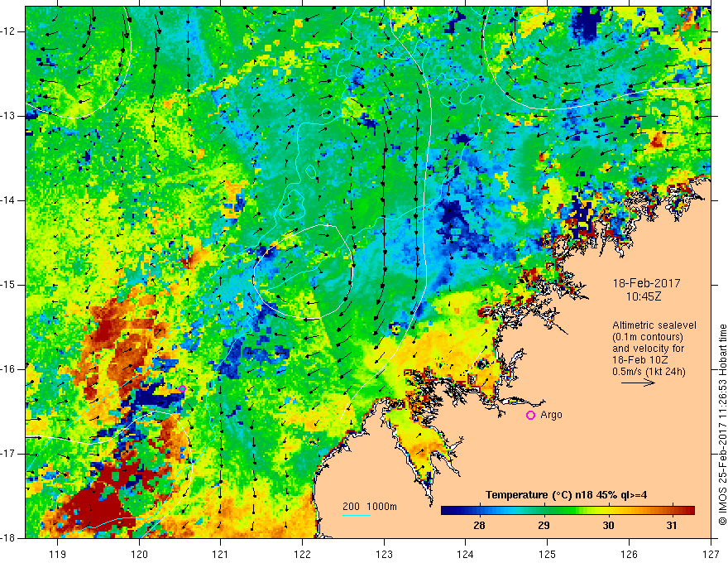The width and height of the screenshot is (728, 563).
Task: Click the 200 1000m depth label
Action: click(x=370, y=507)
